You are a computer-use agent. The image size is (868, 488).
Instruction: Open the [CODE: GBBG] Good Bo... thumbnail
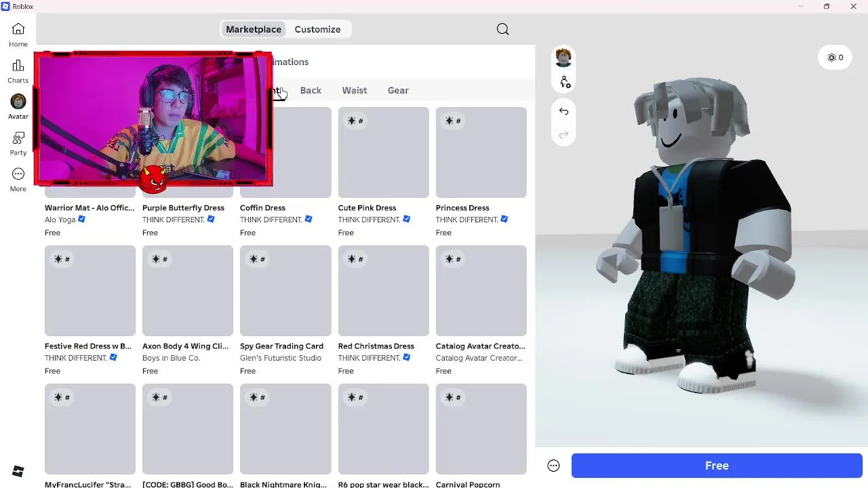click(188, 429)
